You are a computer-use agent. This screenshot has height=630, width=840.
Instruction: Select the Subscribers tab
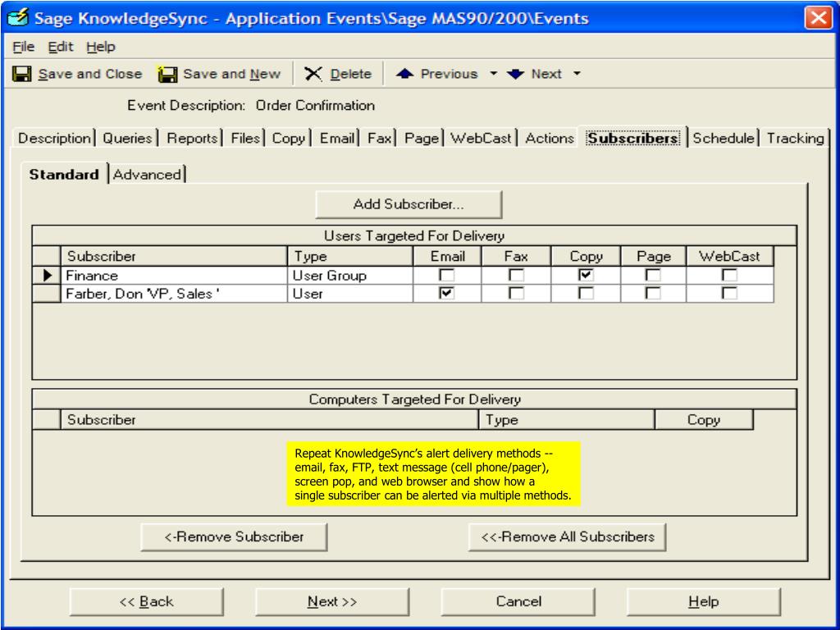pyautogui.click(x=632, y=138)
